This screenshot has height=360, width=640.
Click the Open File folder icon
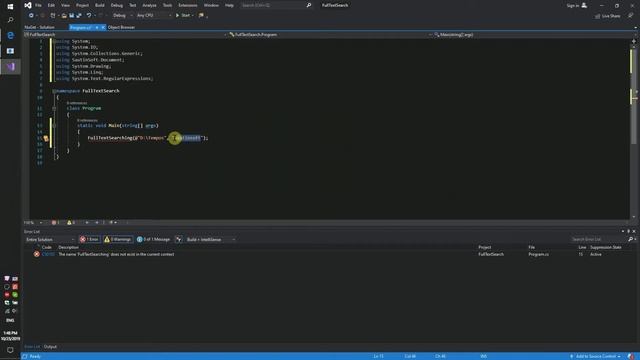pyautogui.click(x=64, y=16)
